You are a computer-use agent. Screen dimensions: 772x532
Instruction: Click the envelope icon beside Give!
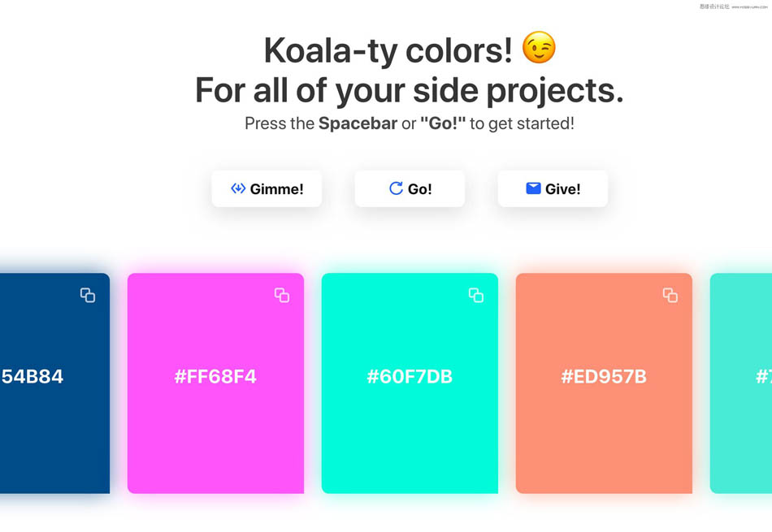[x=533, y=188]
